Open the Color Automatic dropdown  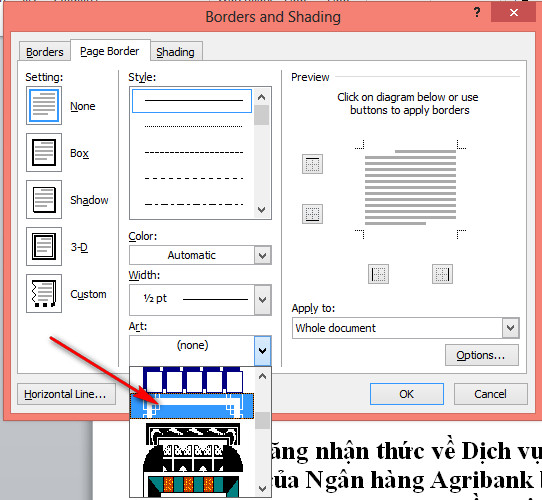pos(200,255)
